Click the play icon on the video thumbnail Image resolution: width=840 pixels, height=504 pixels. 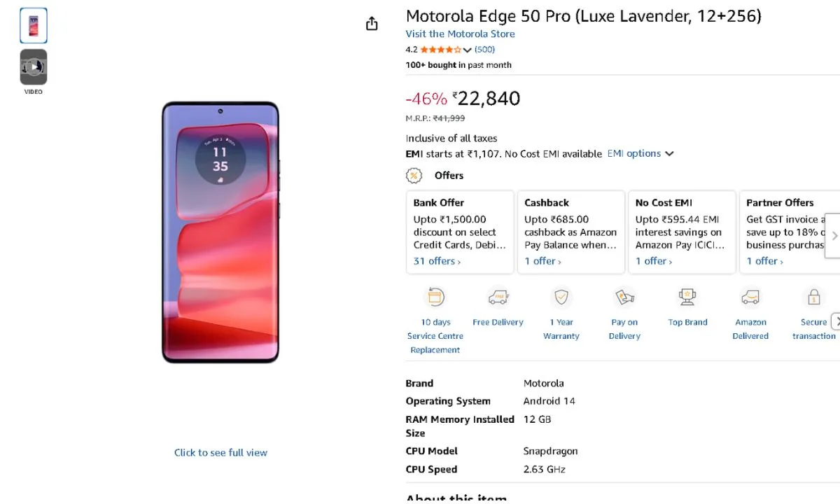point(33,66)
